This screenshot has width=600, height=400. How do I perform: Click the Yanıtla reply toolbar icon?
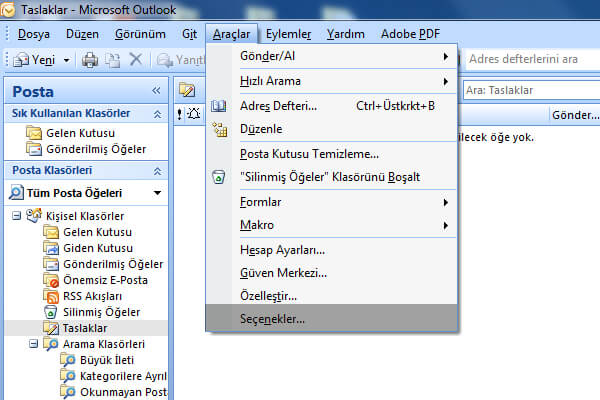coord(165,60)
